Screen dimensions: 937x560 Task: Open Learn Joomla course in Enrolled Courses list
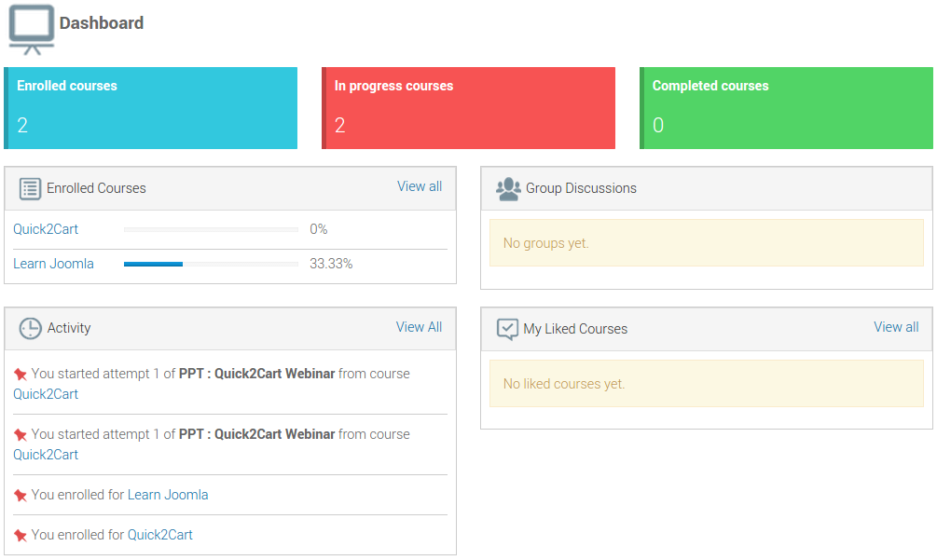pos(53,264)
